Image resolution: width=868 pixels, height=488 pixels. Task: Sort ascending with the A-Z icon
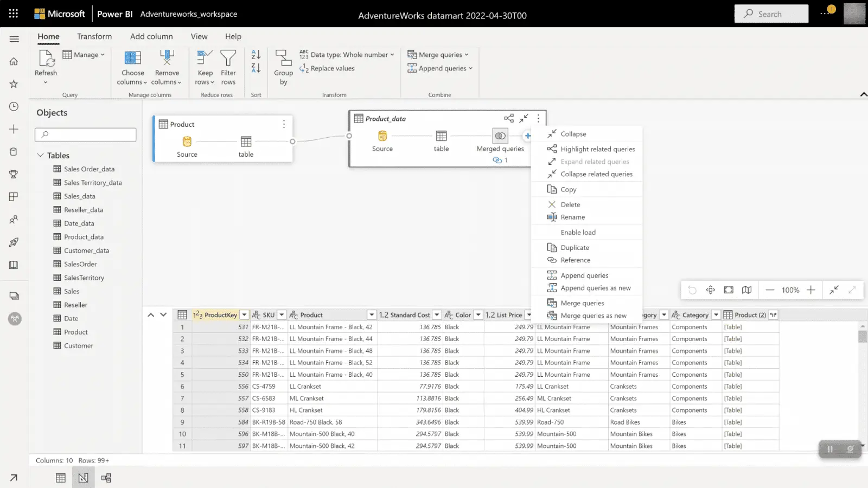click(256, 54)
